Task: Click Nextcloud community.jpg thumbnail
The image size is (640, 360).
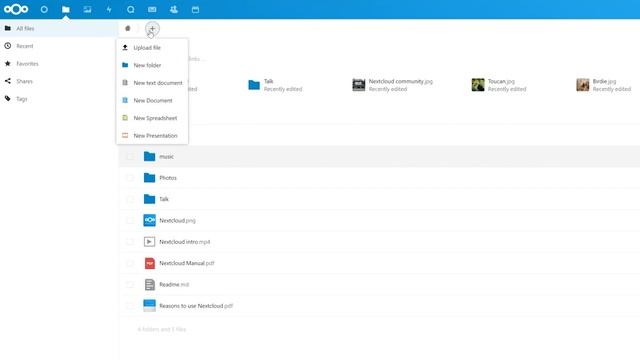Action: click(x=359, y=85)
